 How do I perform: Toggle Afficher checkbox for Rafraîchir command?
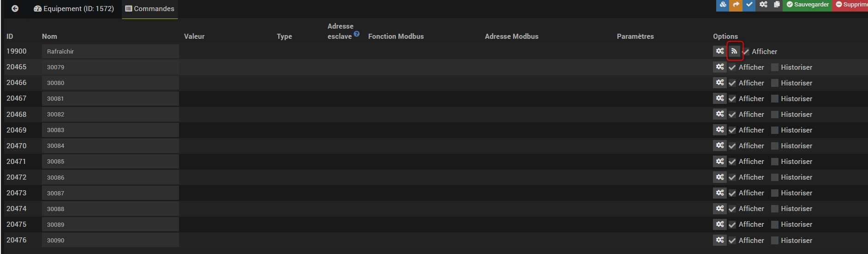[746, 52]
